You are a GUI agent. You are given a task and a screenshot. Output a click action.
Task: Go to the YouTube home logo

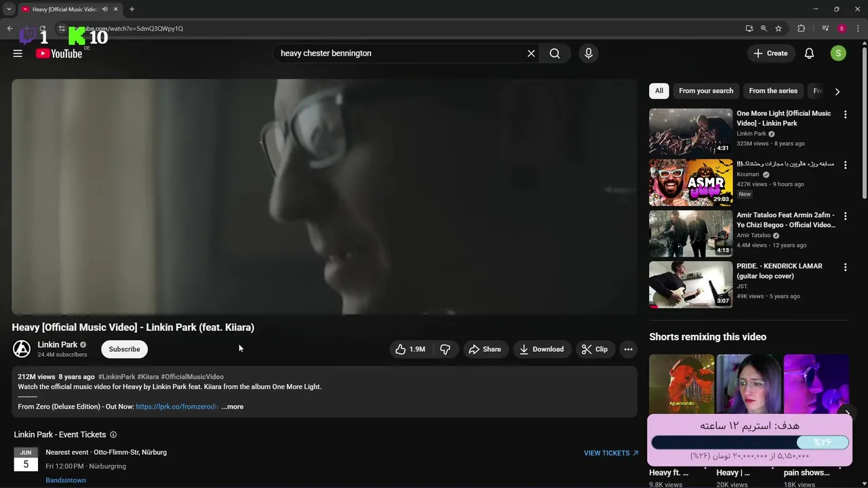pyautogui.click(x=59, y=54)
